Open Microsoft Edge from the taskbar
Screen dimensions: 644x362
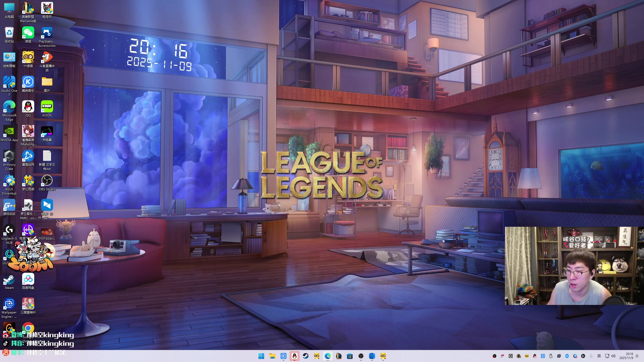pyautogui.click(x=328, y=356)
